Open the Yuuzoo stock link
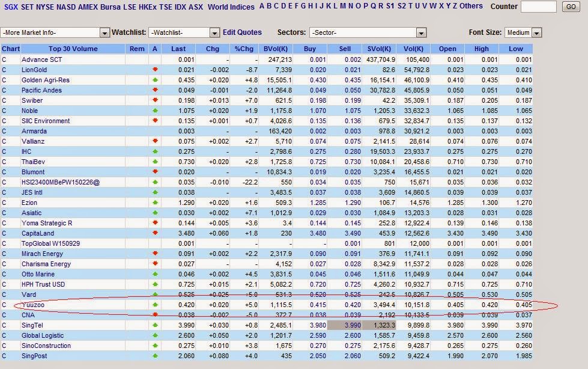 [33, 305]
